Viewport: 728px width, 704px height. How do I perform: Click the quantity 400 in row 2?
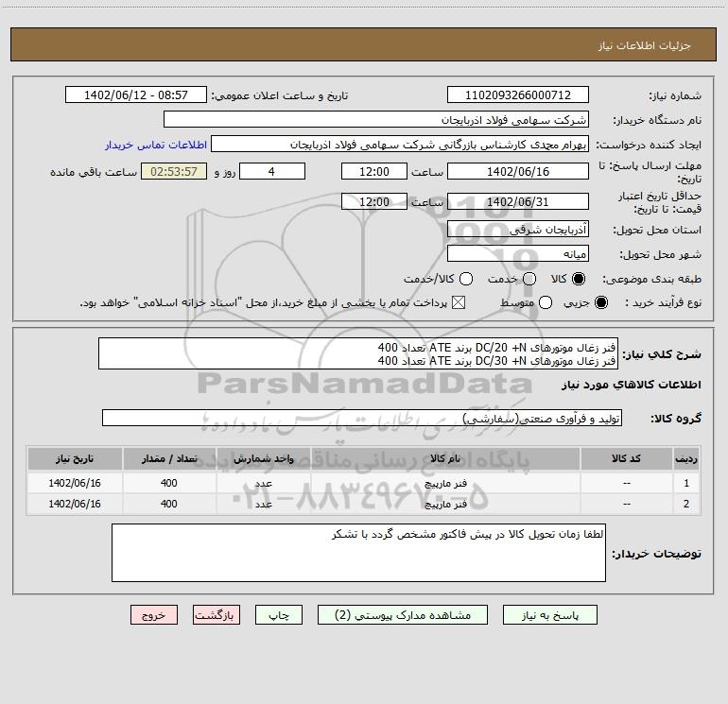(x=169, y=504)
